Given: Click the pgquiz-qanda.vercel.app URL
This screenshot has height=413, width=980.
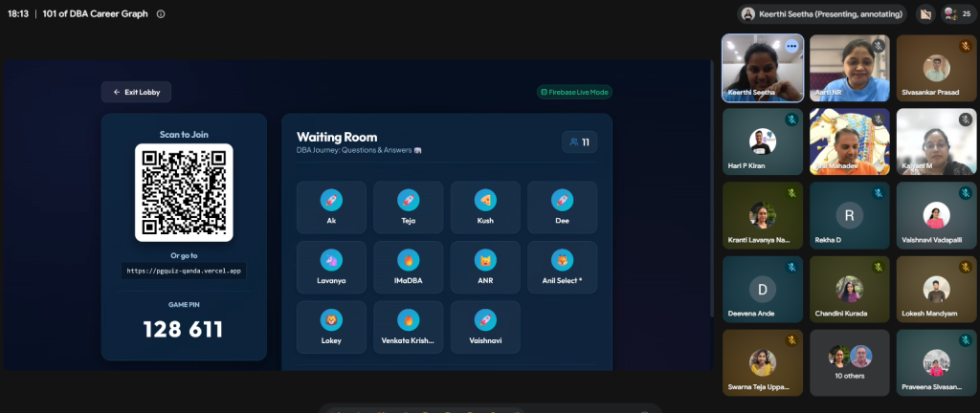Looking at the screenshot, I should click(184, 271).
